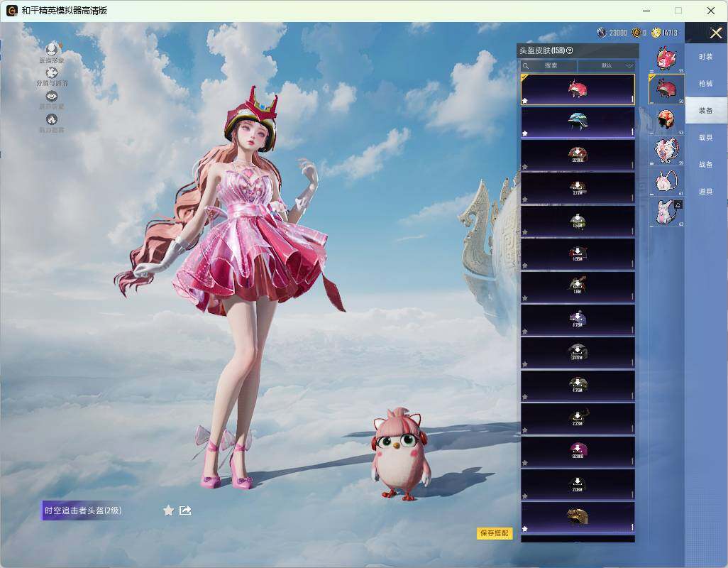The width and height of the screenshot is (728, 568).
Task: Toggle favorite star on red horned helmet row
Action: point(524,101)
